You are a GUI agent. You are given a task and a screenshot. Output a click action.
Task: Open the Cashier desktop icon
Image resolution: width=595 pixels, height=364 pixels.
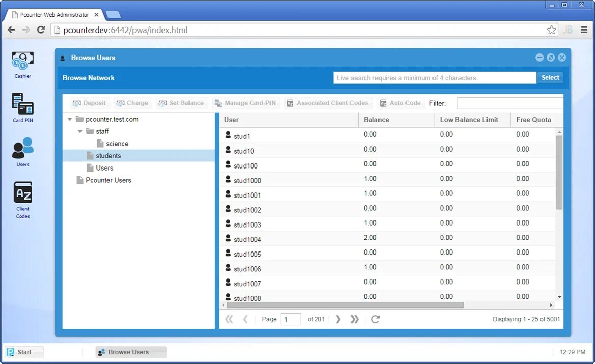pyautogui.click(x=23, y=65)
